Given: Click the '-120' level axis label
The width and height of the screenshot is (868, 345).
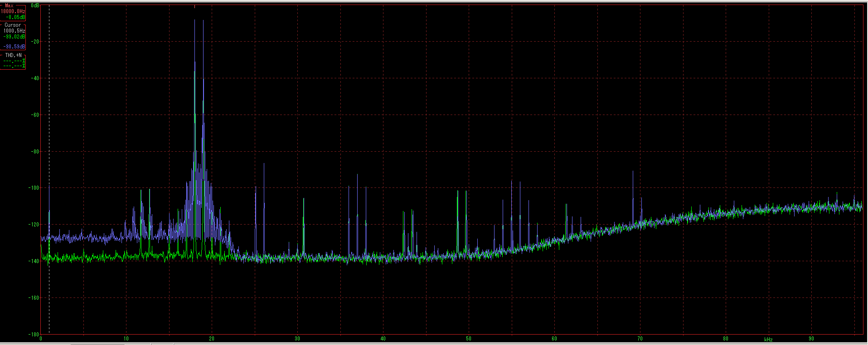Looking at the screenshot, I should click(34, 225).
